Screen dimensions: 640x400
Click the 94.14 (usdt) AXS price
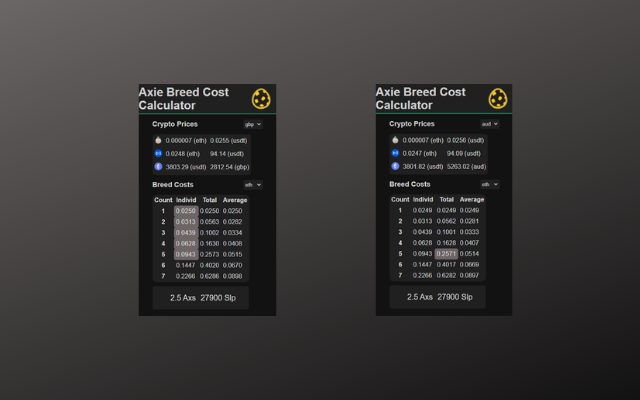(x=227, y=154)
